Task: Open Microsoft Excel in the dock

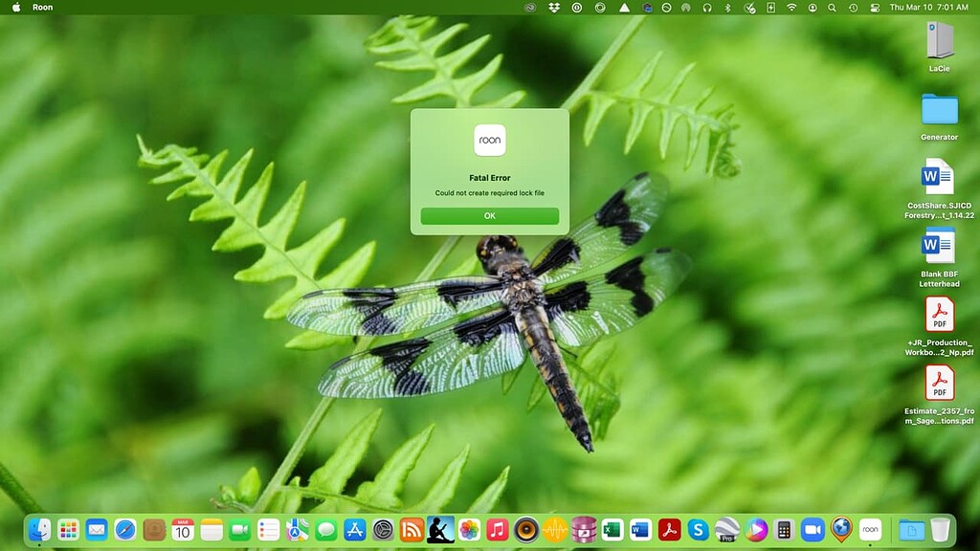Action: point(612,529)
